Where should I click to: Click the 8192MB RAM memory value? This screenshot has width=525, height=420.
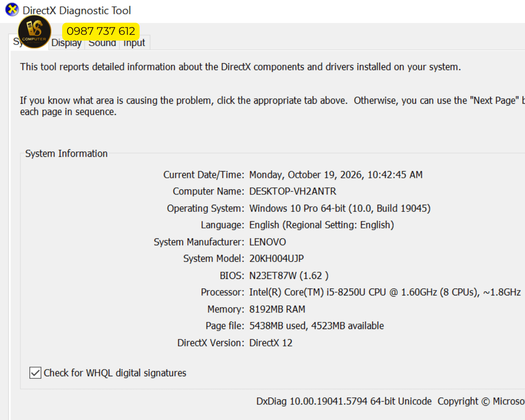pos(277,309)
